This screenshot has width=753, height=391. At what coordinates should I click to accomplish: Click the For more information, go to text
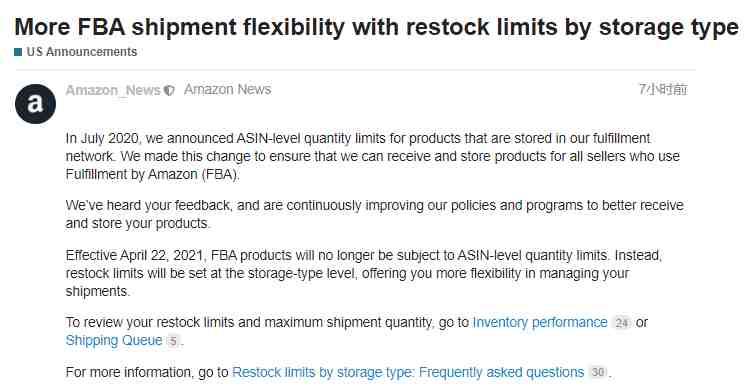pyautogui.click(x=147, y=373)
